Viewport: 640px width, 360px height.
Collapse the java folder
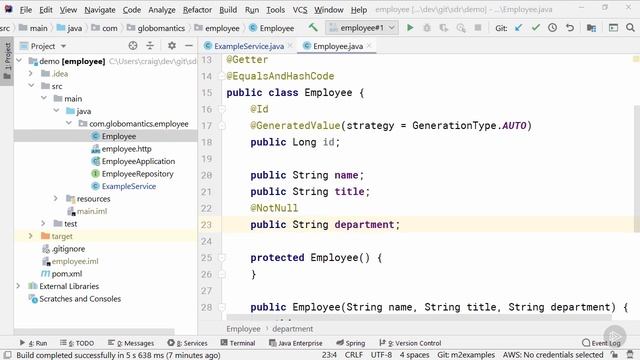56,111
